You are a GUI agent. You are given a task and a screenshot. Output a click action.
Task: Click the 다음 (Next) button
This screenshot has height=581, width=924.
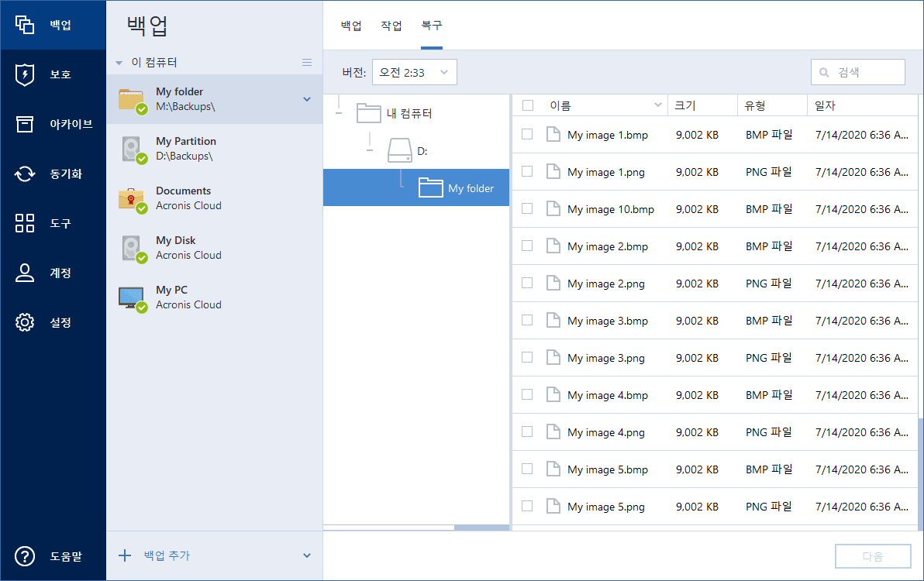pyautogui.click(x=872, y=556)
